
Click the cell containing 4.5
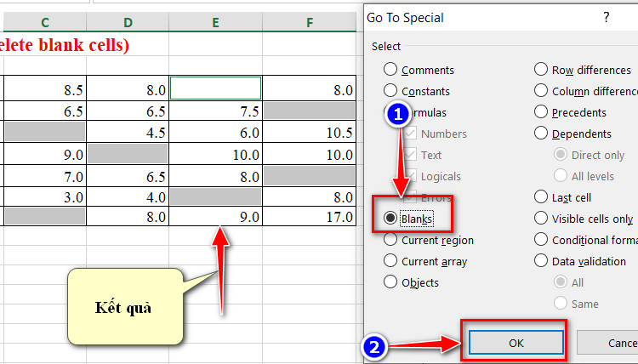pyautogui.click(x=128, y=132)
